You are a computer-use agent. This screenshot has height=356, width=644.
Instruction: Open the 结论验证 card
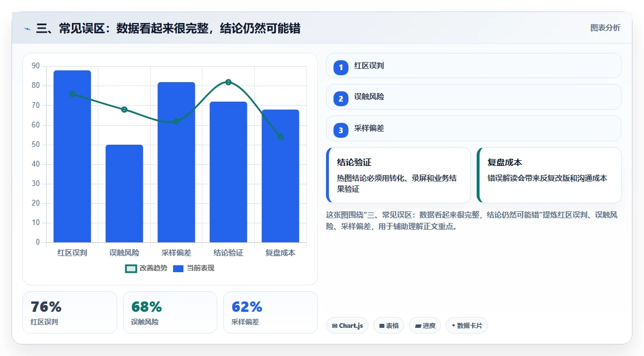click(x=398, y=175)
